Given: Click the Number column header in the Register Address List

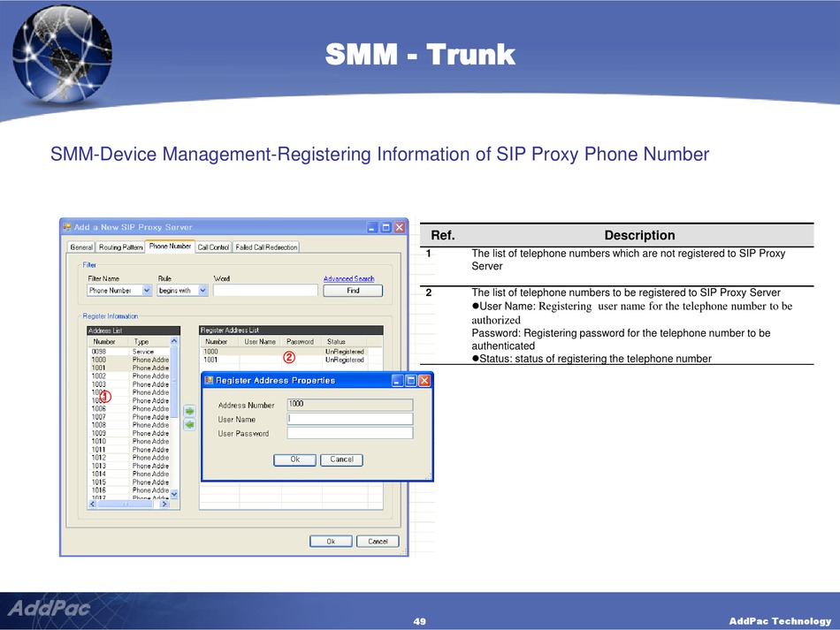Looking at the screenshot, I should click(219, 341).
